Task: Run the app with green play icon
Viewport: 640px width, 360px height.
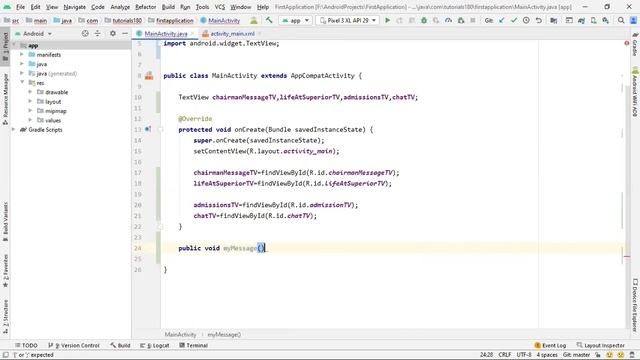Action: (387, 20)
